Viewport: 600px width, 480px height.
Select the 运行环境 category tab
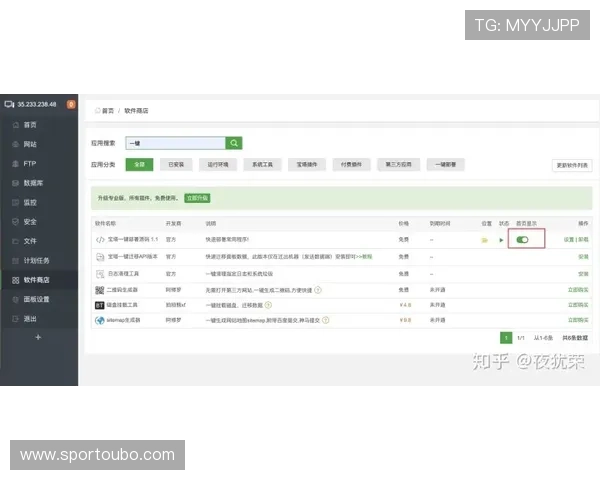218,165
